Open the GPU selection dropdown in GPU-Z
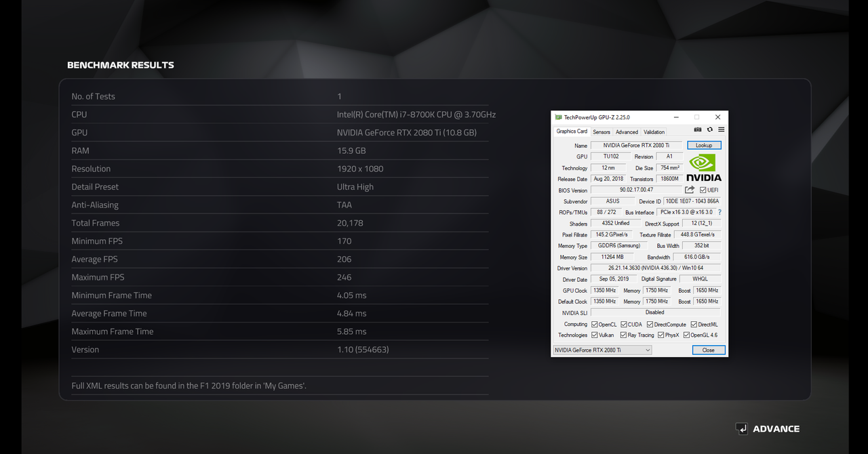This screenshot has width=868, height=454. click(x=602, y=350)
